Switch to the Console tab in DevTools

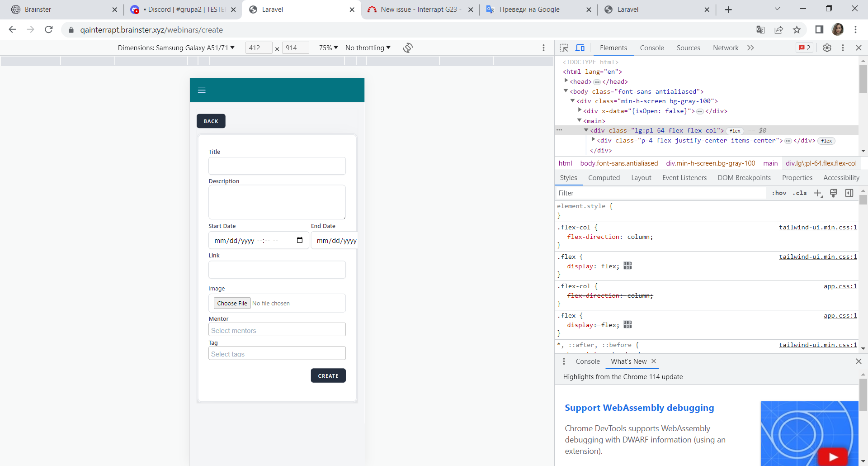coord(651,48)
